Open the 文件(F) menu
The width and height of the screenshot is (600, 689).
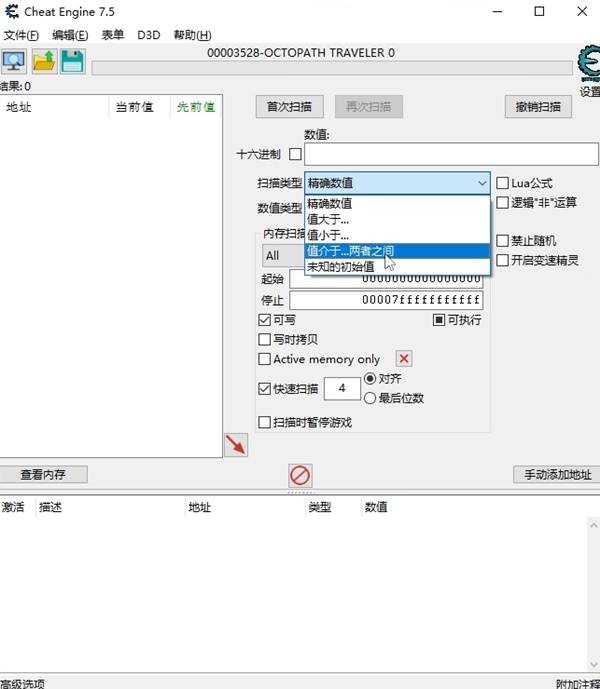[21, 35]
